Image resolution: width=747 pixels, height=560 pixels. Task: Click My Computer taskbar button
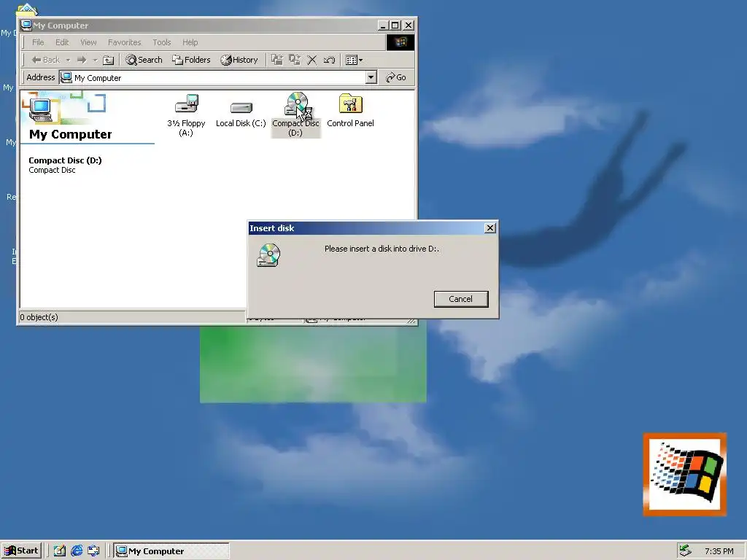coord(171,551)
